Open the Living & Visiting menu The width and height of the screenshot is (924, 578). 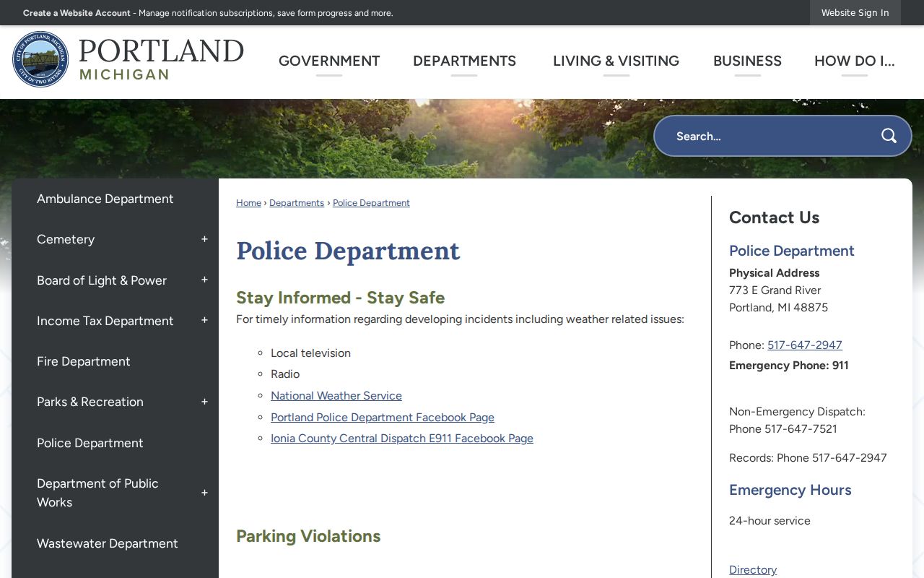616,61
